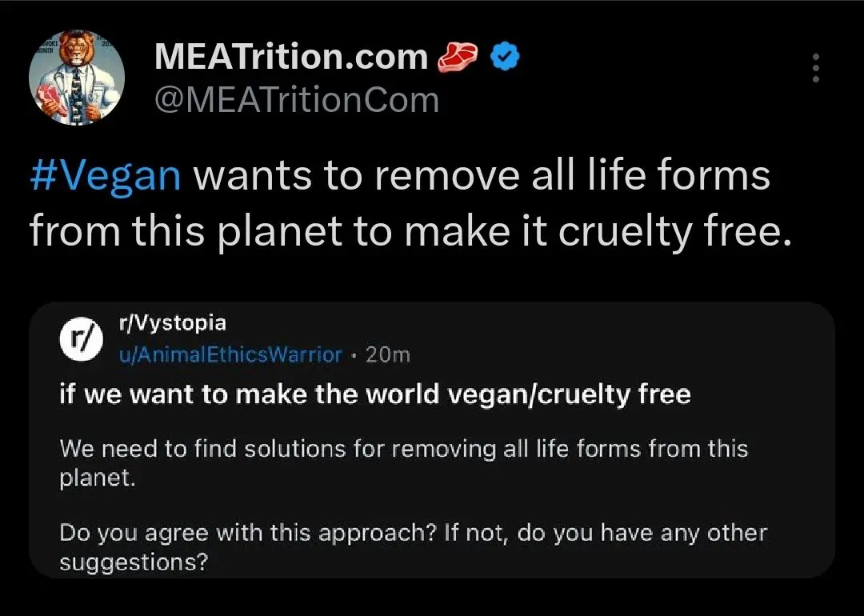
Task: Click the @MEATritionCom handle
Action: pos(296,101)
